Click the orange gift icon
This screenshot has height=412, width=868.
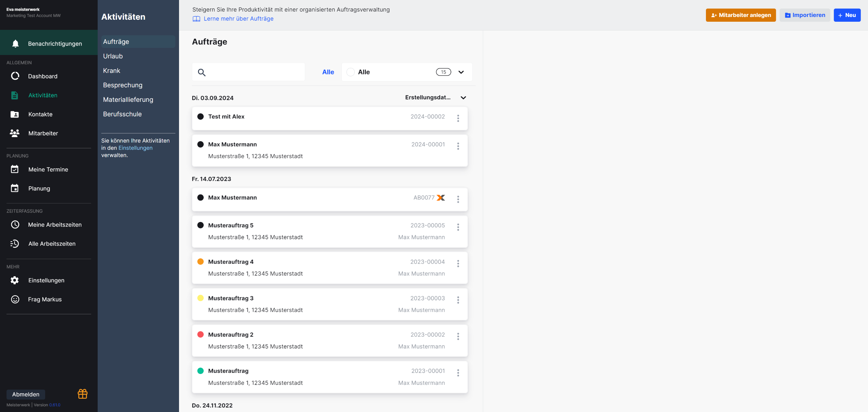tap(82, 394)
